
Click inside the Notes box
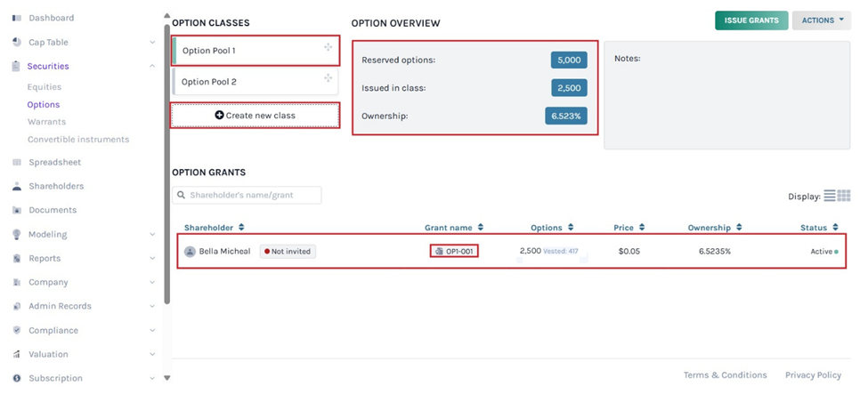coord(726,95)
